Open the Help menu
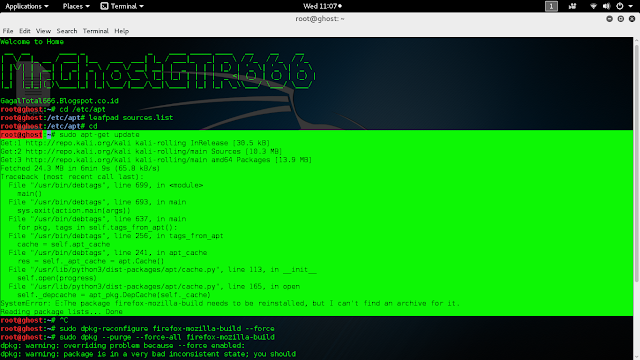 (121, 31)
